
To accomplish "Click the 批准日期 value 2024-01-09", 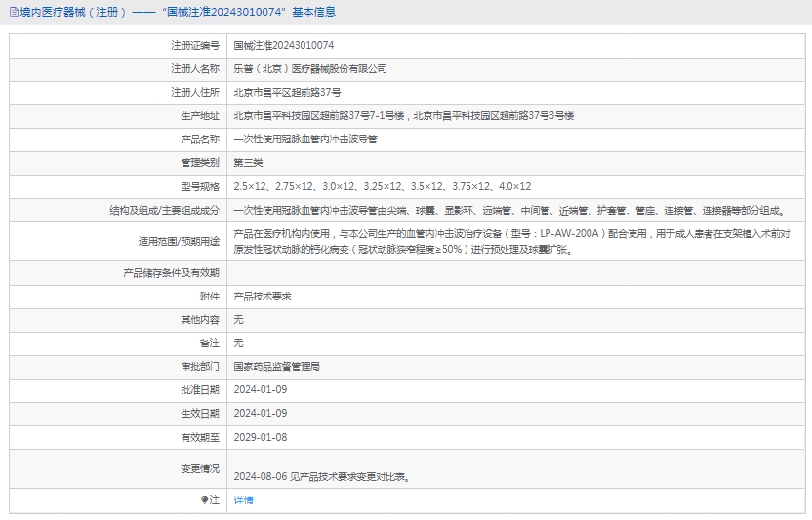I will [x=261, y=389].
